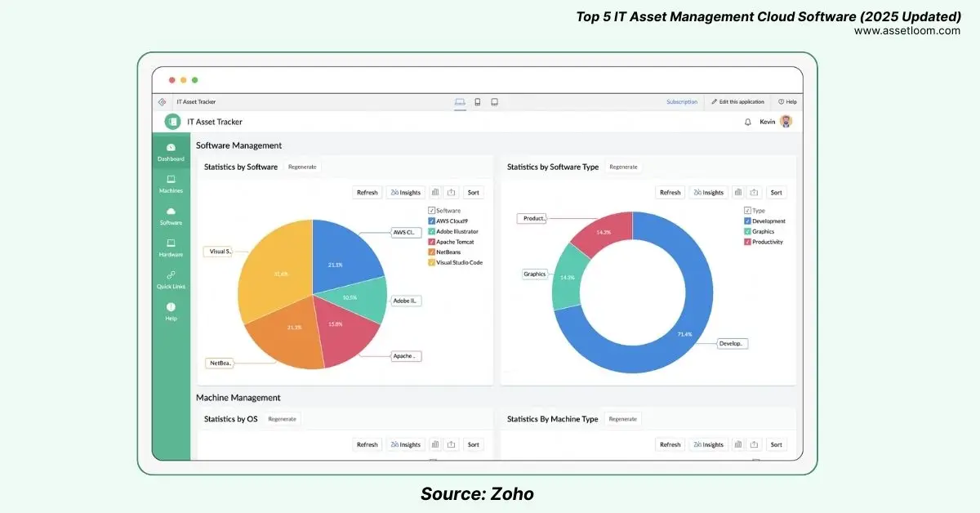
Task: Open Zia Insights for Statistics by Software
Action: (x=406, y=193)
